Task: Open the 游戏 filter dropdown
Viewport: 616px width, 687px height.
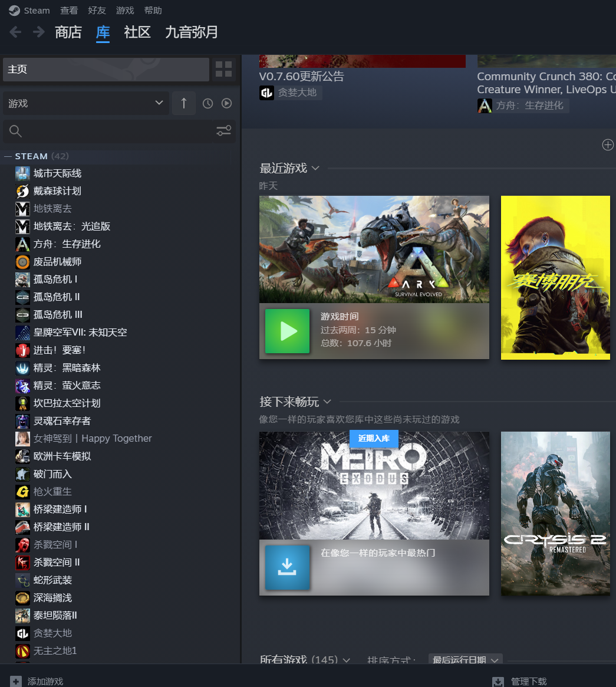Action: pyautogui.click(x=86, y=103)
